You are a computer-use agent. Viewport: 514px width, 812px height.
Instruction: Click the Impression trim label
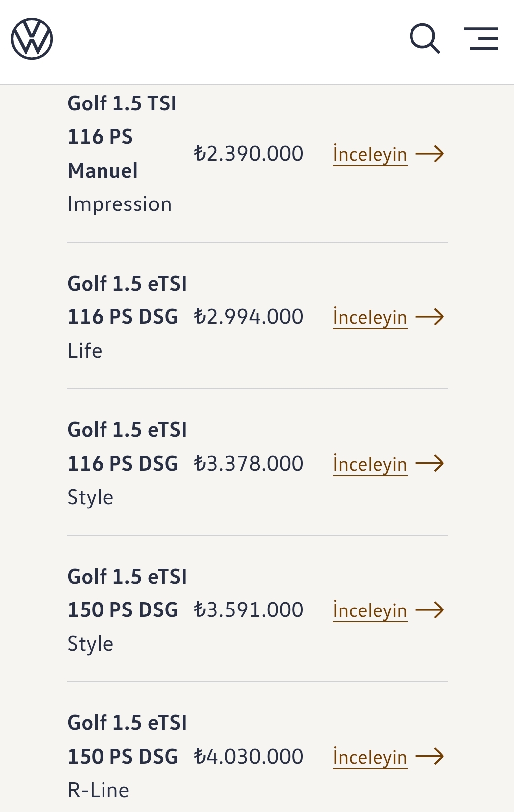(119, 204)
